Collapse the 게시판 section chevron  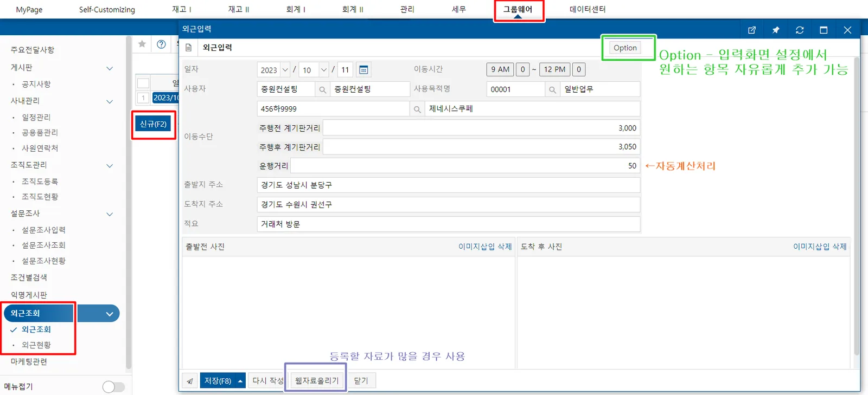pyautogui.click(x=110, y=68)
